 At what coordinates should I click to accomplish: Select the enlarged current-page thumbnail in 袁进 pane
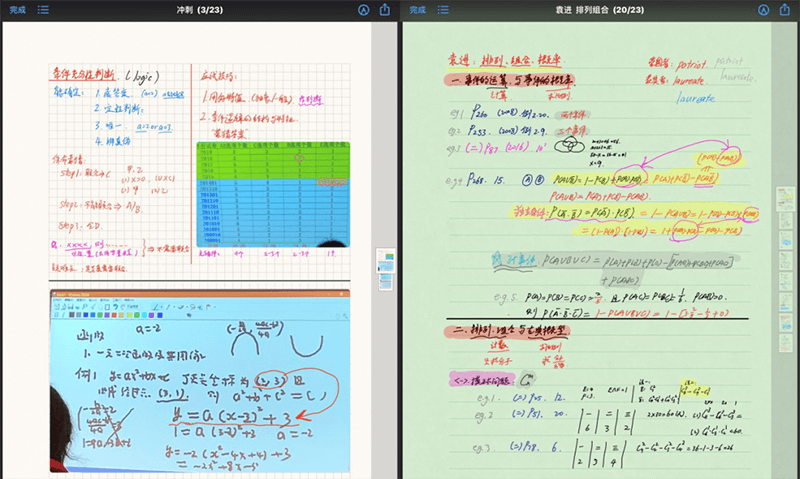[786, 199]
